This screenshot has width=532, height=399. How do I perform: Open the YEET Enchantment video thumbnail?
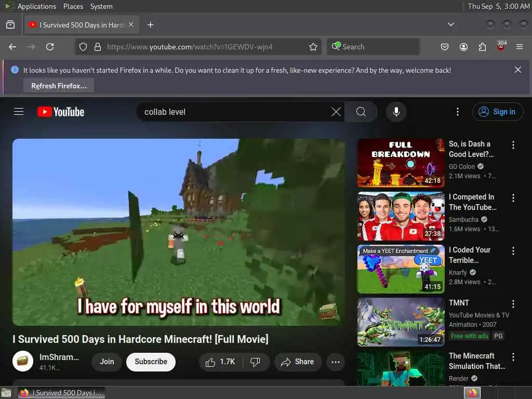401,269
